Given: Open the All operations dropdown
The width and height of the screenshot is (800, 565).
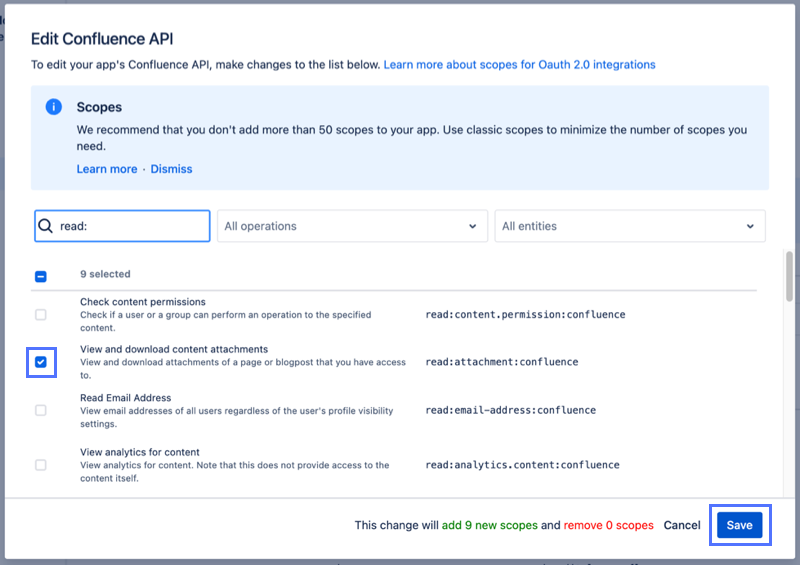Looking at the screenshot, I should coord(352,226).
